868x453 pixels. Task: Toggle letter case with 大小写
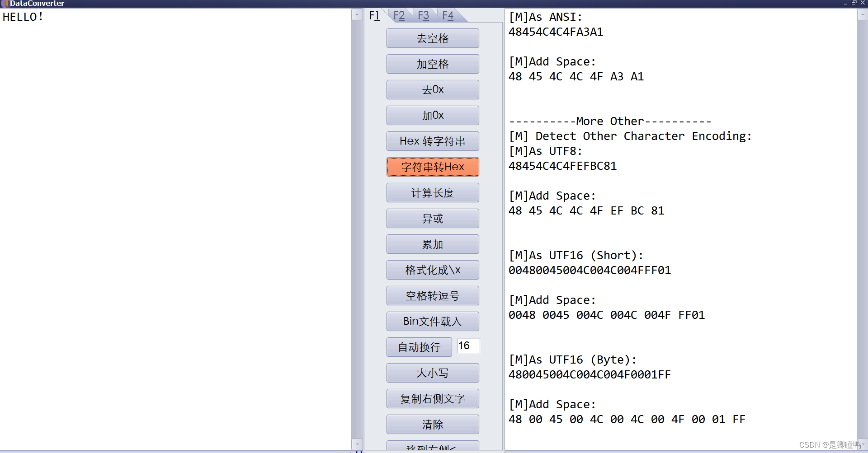[432, 373]
